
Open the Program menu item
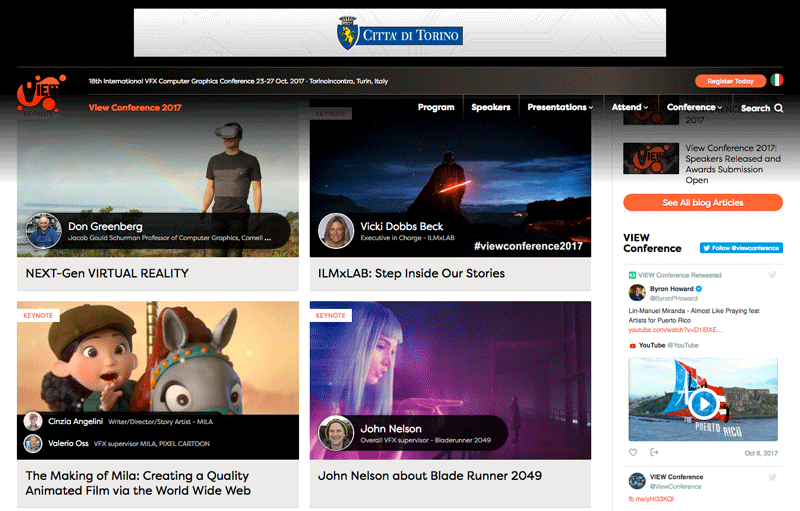coord(436,107)
